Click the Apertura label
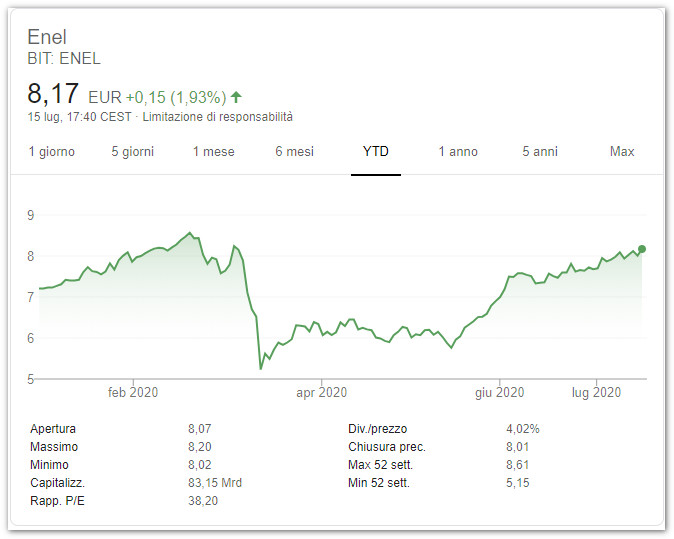 tap(53, 429)
